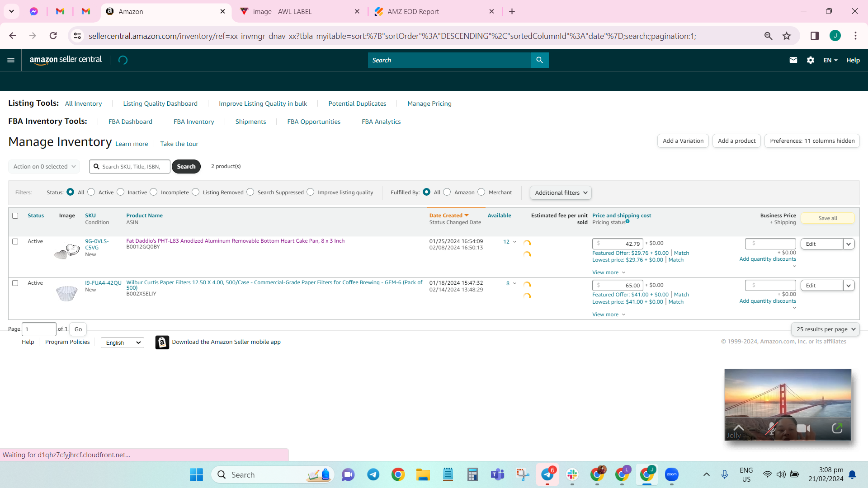Open the Shipments tool
868x488 pixels.
click(x=250, y=122)
